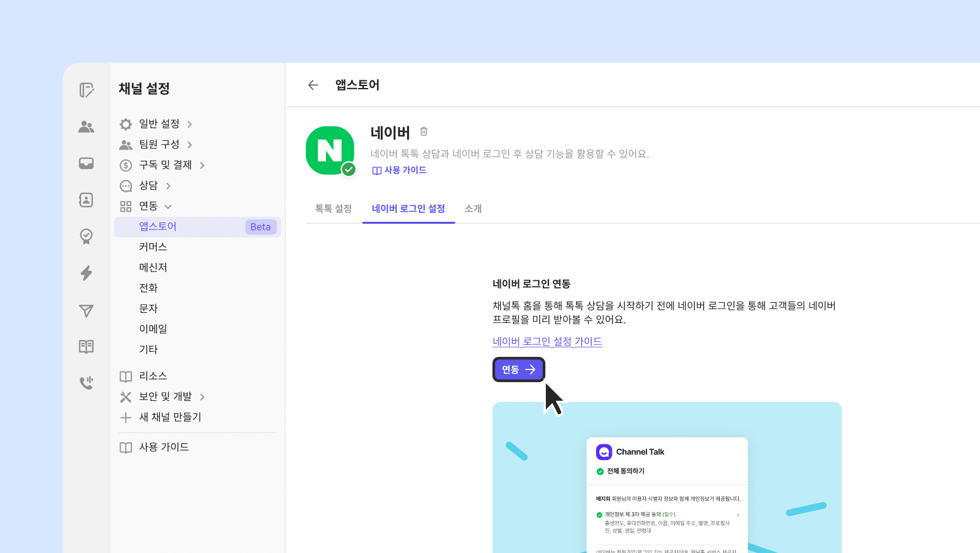Open the 사용 가이드 link under 네이버
This screenshot has height=553, width=980.
(400, 170)
